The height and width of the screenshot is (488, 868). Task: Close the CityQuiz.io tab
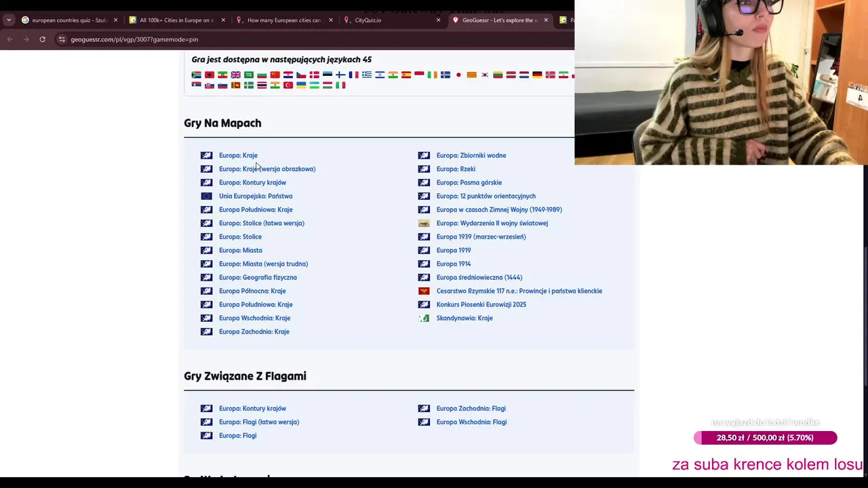tap(438, 20)
